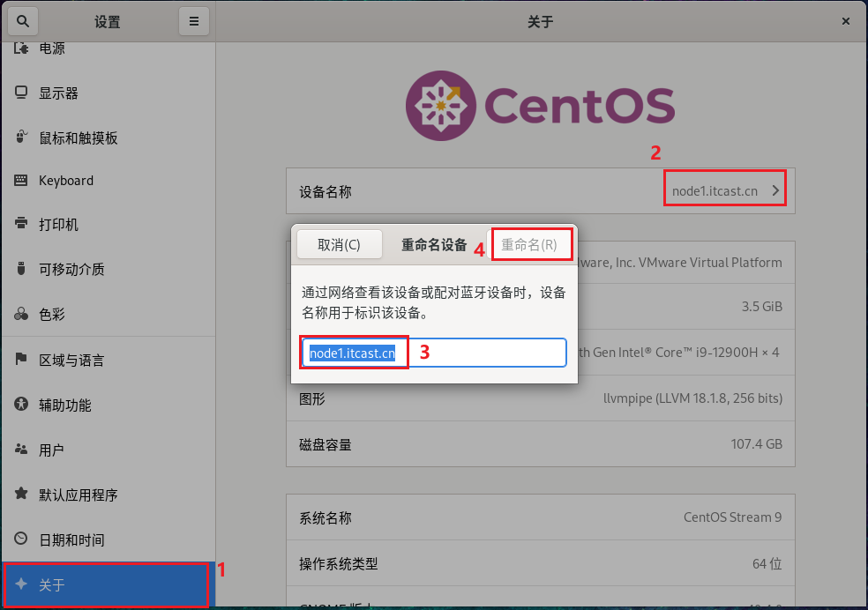Click the 关于 window title
The width and height of the screenshot is (868, 610).
(540, 21)
